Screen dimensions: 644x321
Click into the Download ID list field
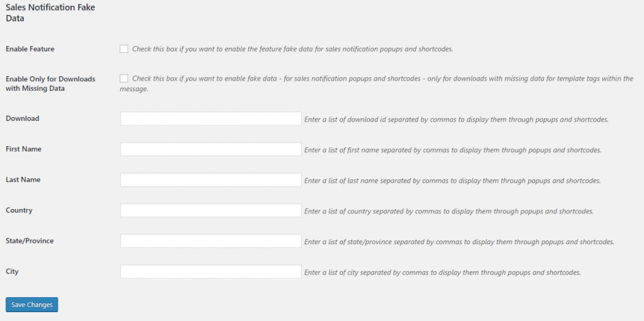click(x=211, y=119)
